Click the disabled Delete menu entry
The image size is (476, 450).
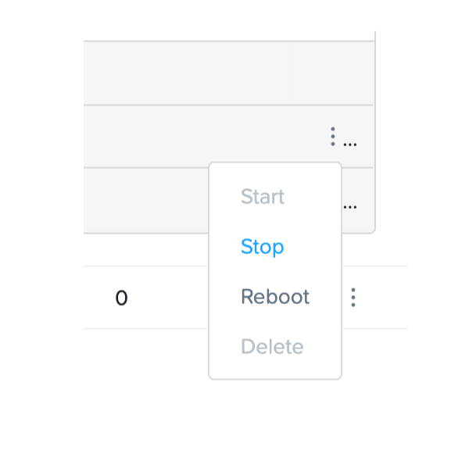click(272, 346)
